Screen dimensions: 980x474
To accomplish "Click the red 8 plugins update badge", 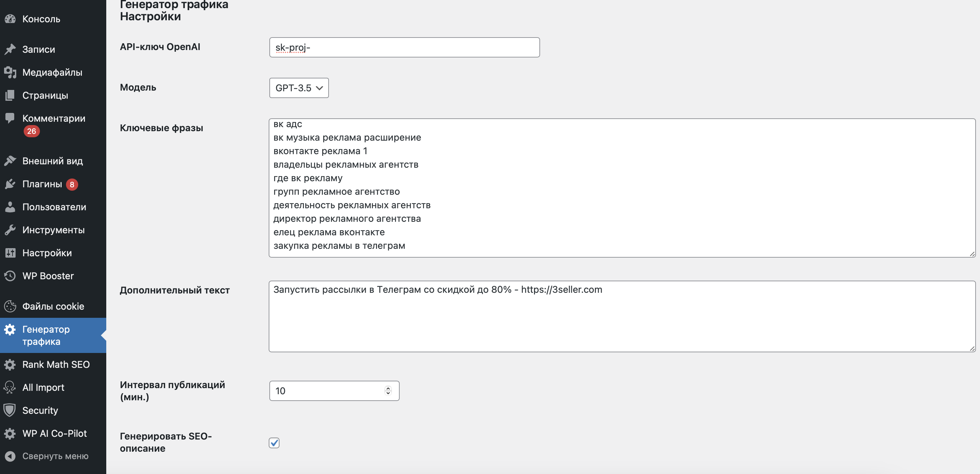I will coord(72,184).
